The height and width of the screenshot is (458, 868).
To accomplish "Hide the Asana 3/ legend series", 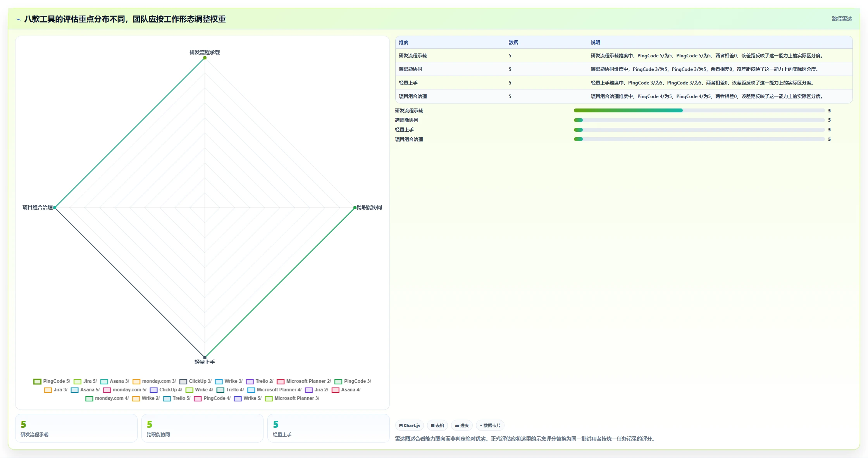I will [115, 381].
